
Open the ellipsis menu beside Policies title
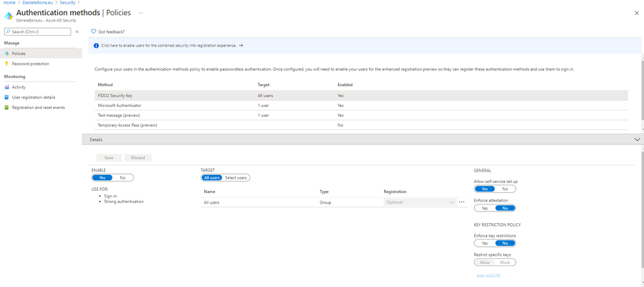(x=141, y=13)
